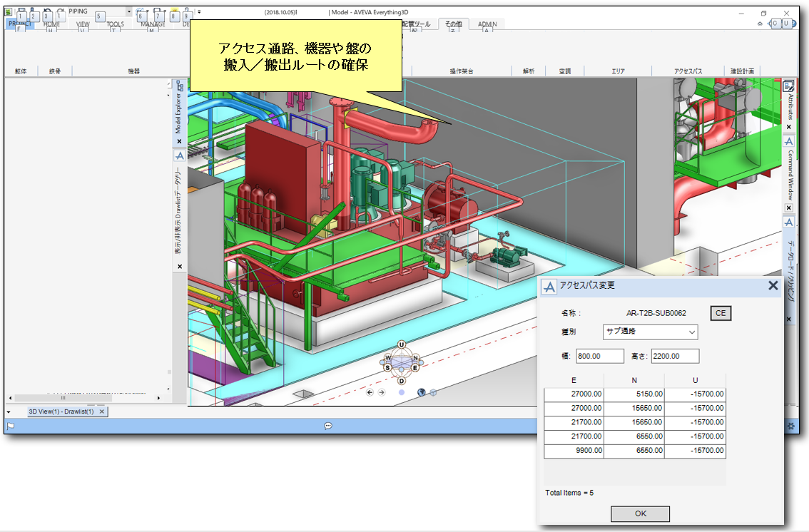Open the PIPING dropdown in the quick access toolbar
Viewport: 809px width, 532px height.
(x=128, y=11)
